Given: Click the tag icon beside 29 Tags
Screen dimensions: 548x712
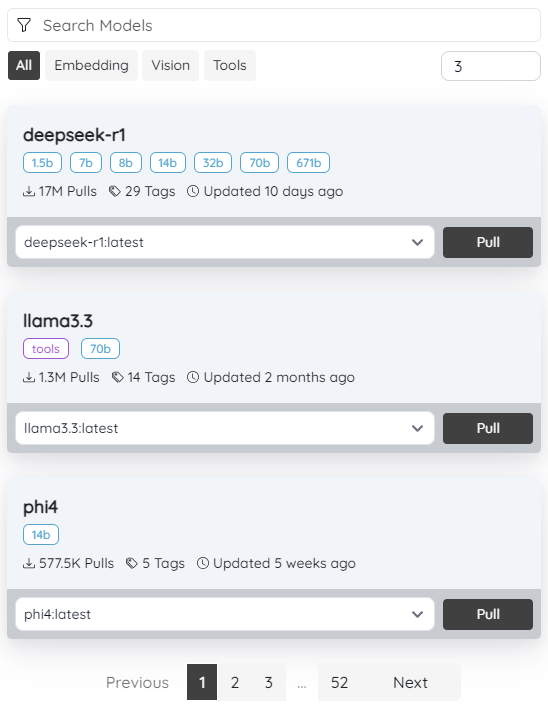Looking at the screenshot, I should [115, 192].
